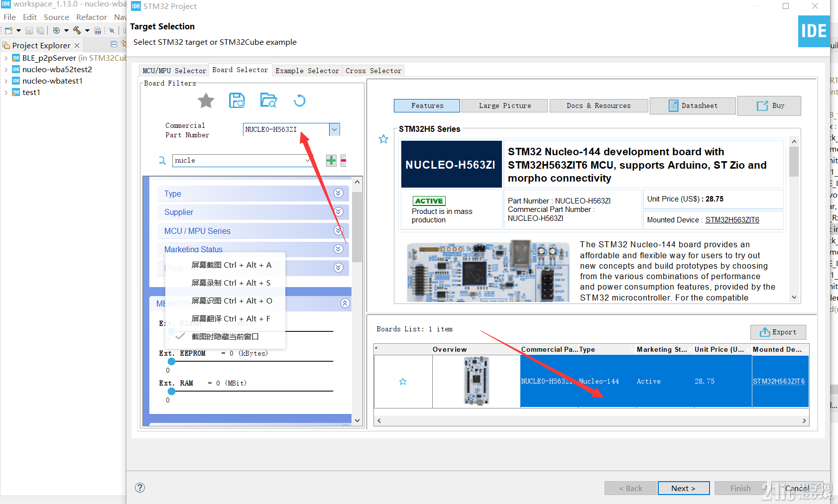Open the nucle search combo dropdown arrow
The height and width of the screenshot is (504, 838).
point(308,160)
